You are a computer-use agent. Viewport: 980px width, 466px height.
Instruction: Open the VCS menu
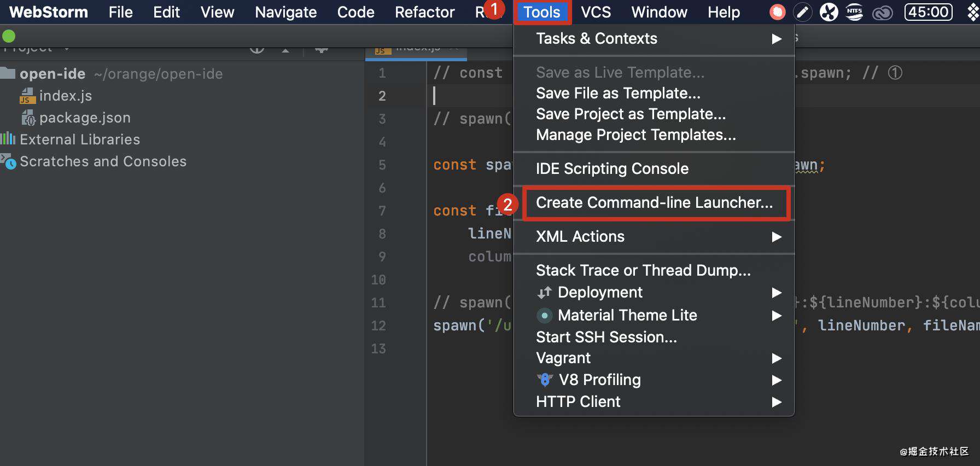click(596, 12)
